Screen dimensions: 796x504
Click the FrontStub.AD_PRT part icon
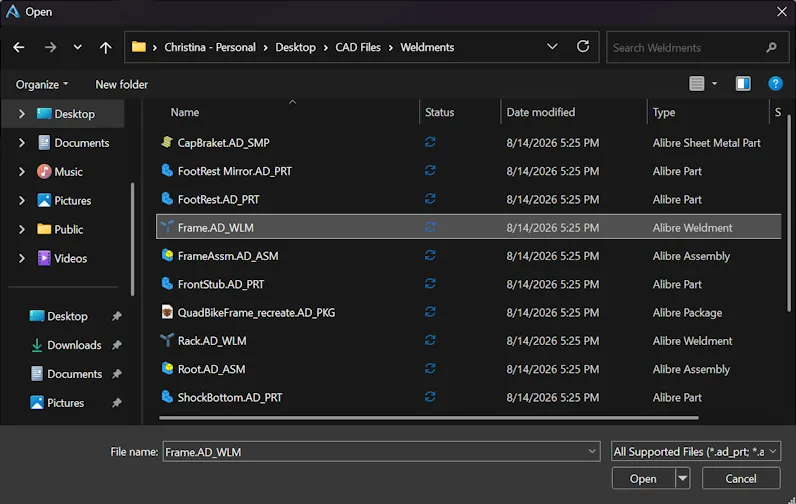pyautogui.click(x=167, y=284)
